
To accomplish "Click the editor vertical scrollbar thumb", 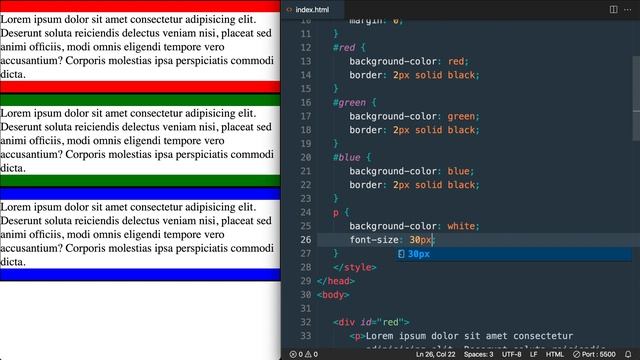I will (636, 99).
